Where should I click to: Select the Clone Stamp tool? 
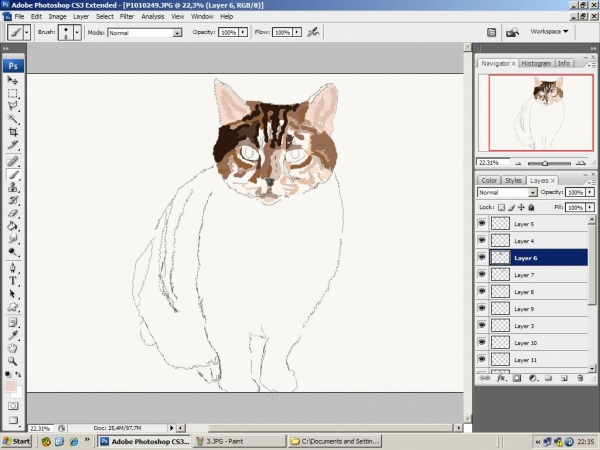[x=13, y=188]
